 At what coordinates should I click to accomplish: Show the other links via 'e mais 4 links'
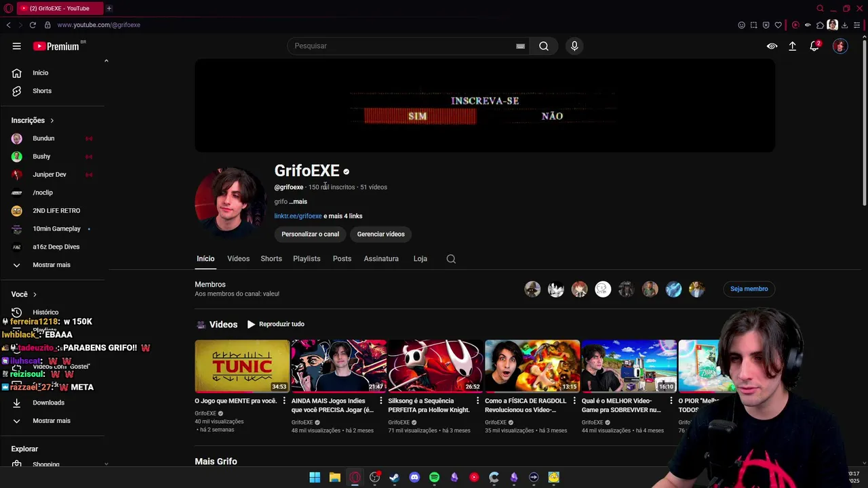pyautogui.click(x=343, y=216)
